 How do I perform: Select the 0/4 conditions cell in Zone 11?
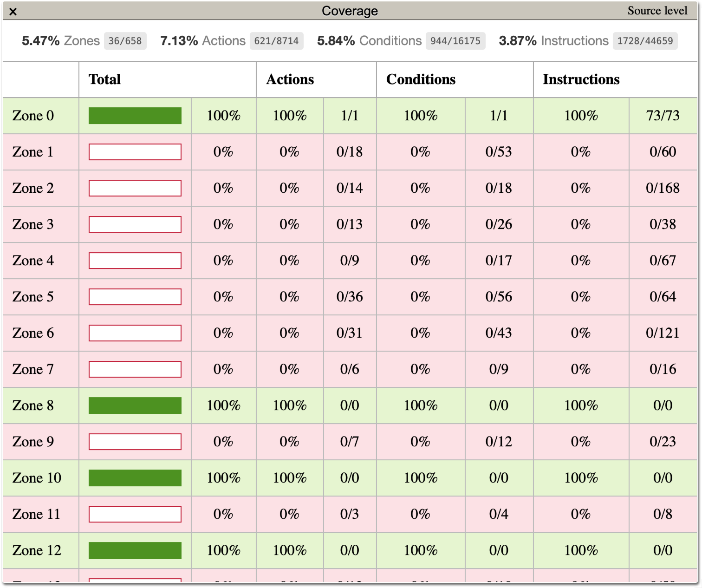point(499,514)
